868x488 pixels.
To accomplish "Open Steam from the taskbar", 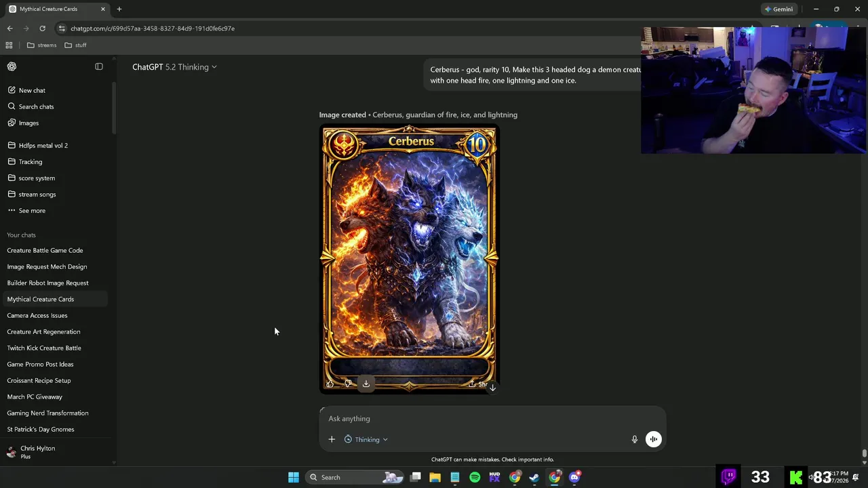I will click(x=534, y=477).
